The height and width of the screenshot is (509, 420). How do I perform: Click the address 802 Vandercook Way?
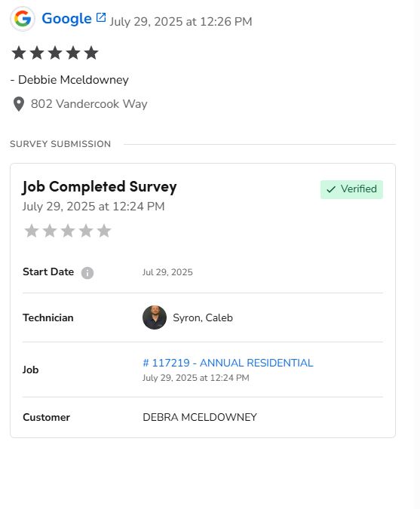[89, 104]
